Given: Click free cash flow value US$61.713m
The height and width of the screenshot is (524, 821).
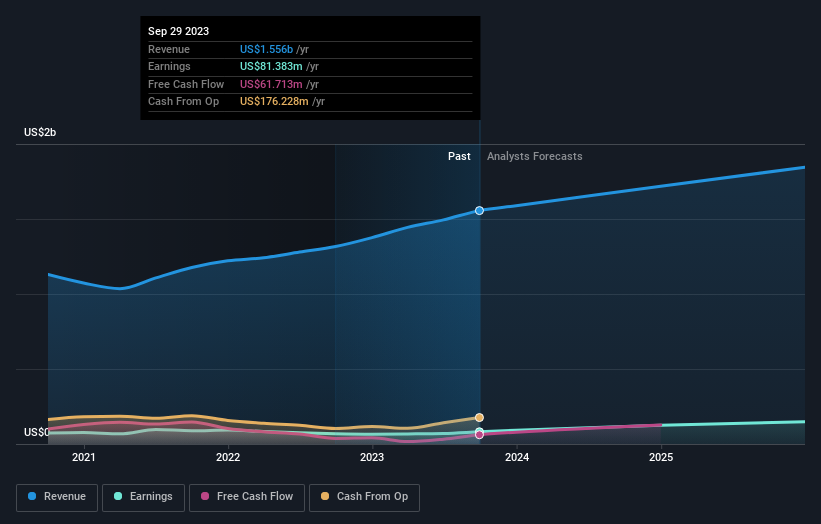Looking at the screenshot, I should tap(271, 84).
